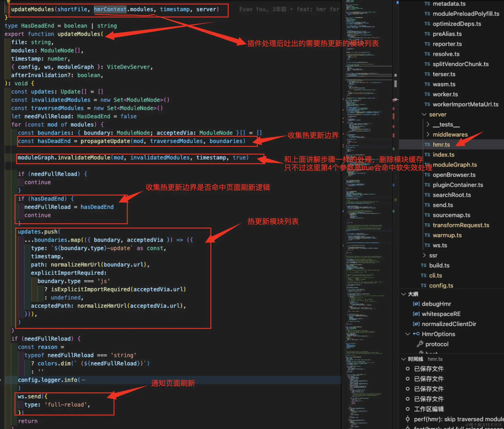The image size is (504, 429).
Task: Collapse the 大纲 outline section
Action: coord(404,294)
